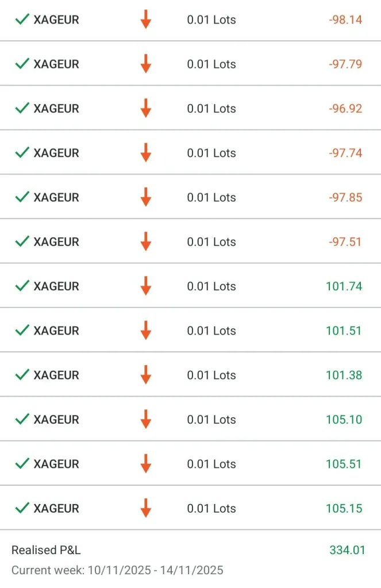Tap the current week date range
Image resolution: width=381 pixels, height=588 pixels.
coord(117,570)
